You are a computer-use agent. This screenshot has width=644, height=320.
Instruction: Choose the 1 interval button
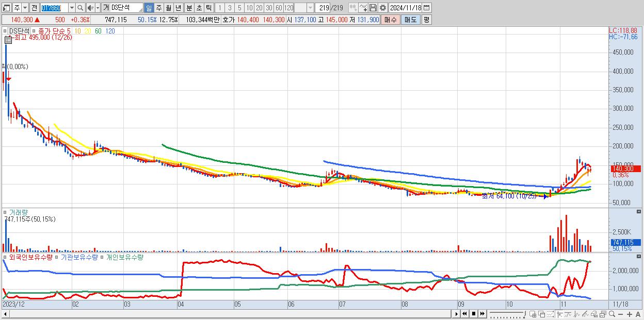coord(220,8)
